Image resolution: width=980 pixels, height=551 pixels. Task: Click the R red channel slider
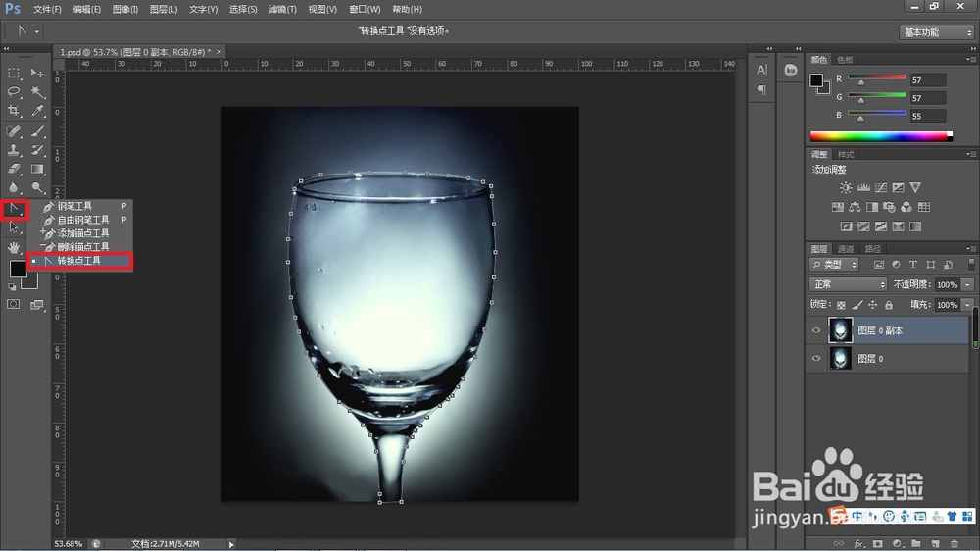(x=877, y=79)
